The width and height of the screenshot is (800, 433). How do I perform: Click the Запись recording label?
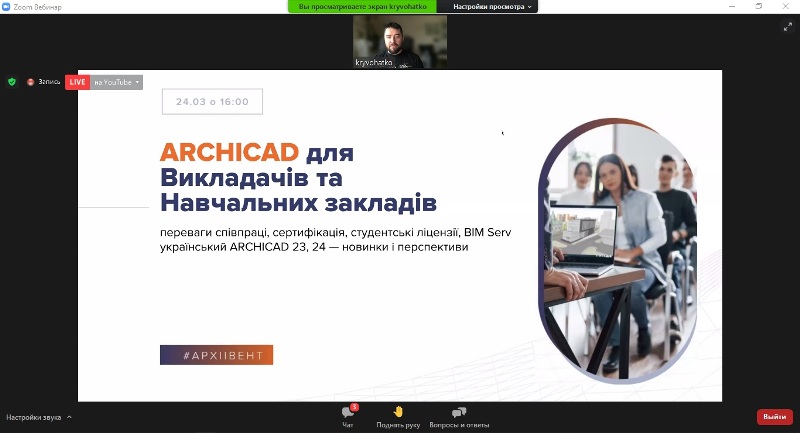[49, 82]
